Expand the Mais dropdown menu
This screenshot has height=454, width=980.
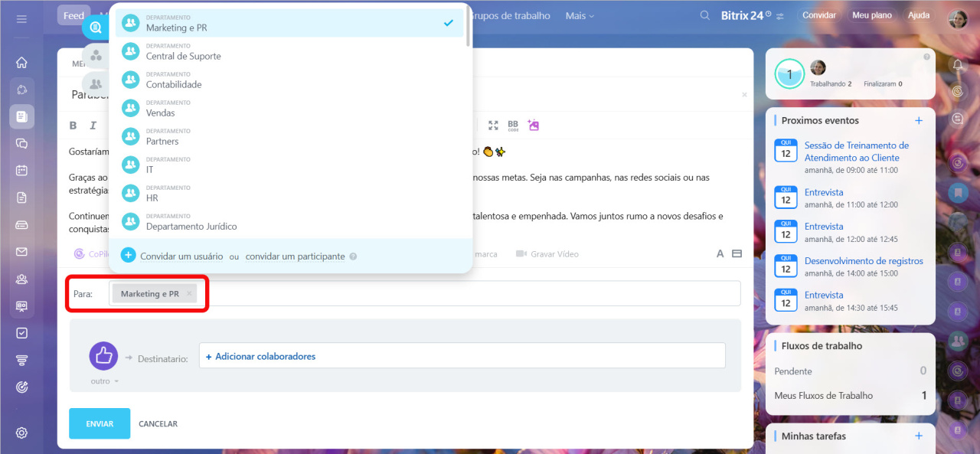point(580,15)
